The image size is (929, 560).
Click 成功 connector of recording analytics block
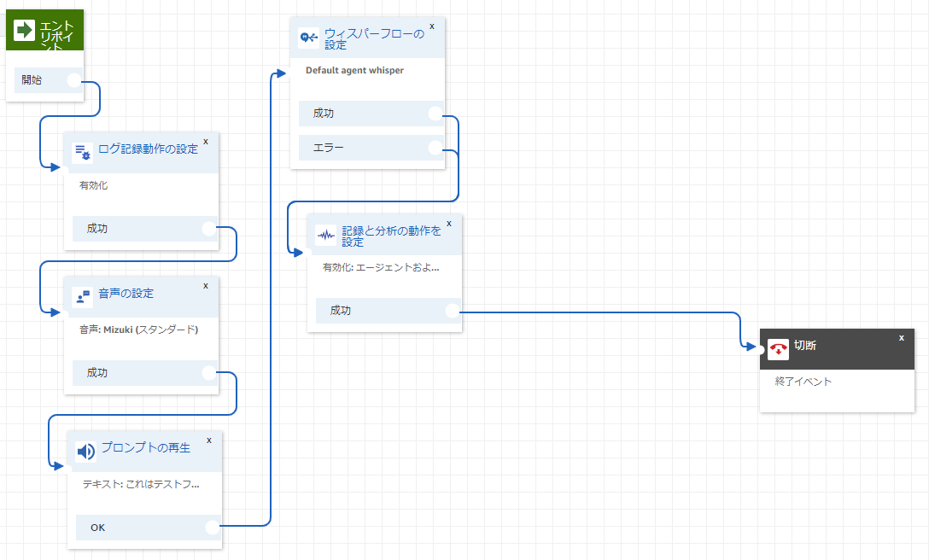pyautogui.click(x=453, y=311)
